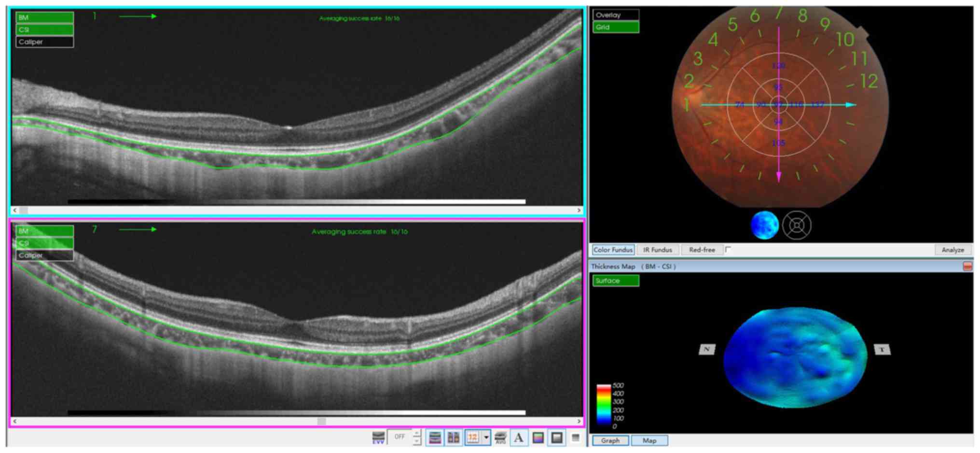Click the grayscale display icon
980x453 pixels.
(557, 438)
